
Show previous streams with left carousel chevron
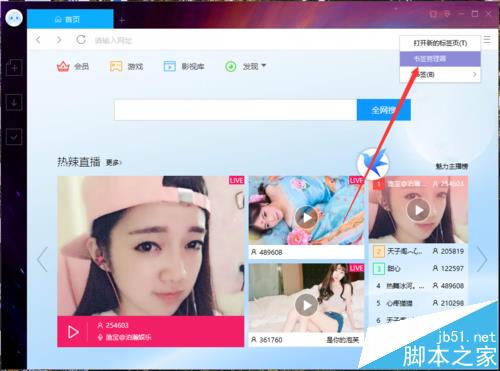tap(43, 259)
